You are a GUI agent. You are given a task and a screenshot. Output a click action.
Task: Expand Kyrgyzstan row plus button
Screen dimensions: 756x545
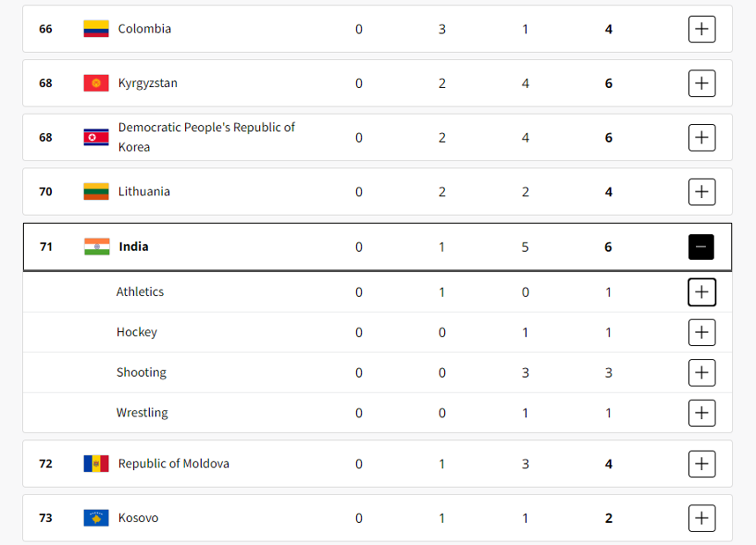pos(701,84)
